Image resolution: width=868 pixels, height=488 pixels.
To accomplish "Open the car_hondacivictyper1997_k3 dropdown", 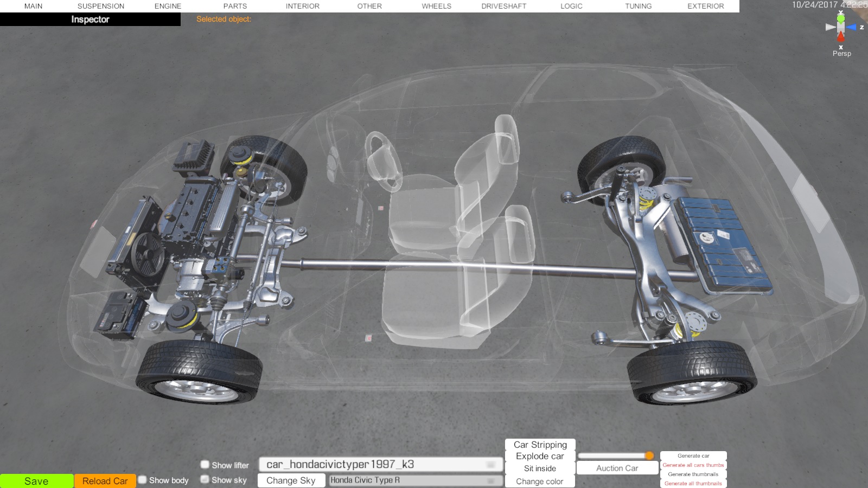I will click(381, 465).
